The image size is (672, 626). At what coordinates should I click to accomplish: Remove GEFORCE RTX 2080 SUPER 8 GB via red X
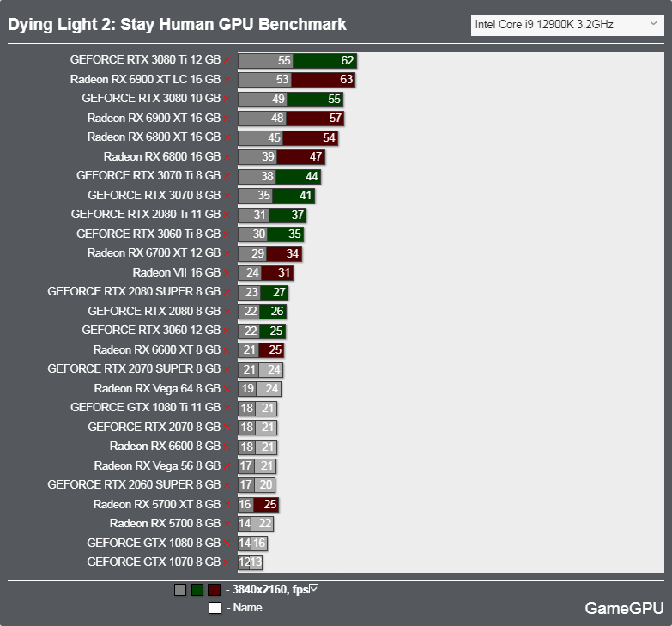(x=227, y=293)
